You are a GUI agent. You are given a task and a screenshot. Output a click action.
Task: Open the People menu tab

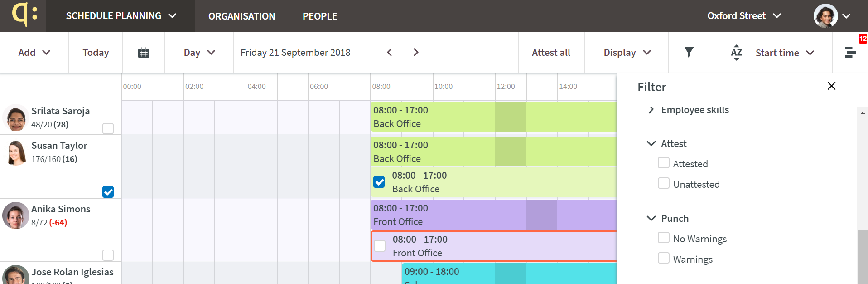pos(320,16)
